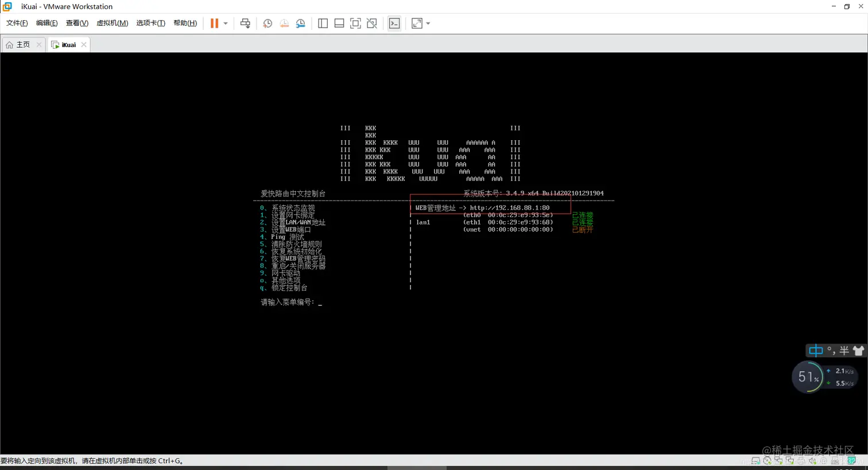
Task: Open the power options dropdown beside pause
Action: point(226,24)
